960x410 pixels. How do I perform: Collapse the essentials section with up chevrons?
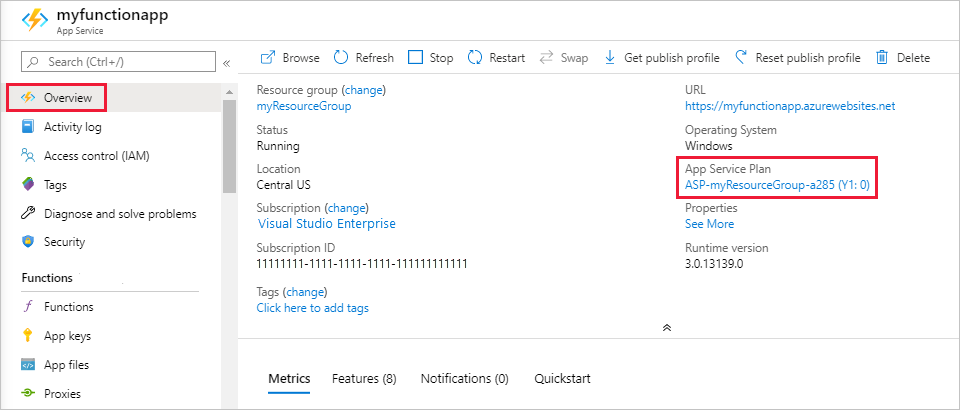pos(667,327)
